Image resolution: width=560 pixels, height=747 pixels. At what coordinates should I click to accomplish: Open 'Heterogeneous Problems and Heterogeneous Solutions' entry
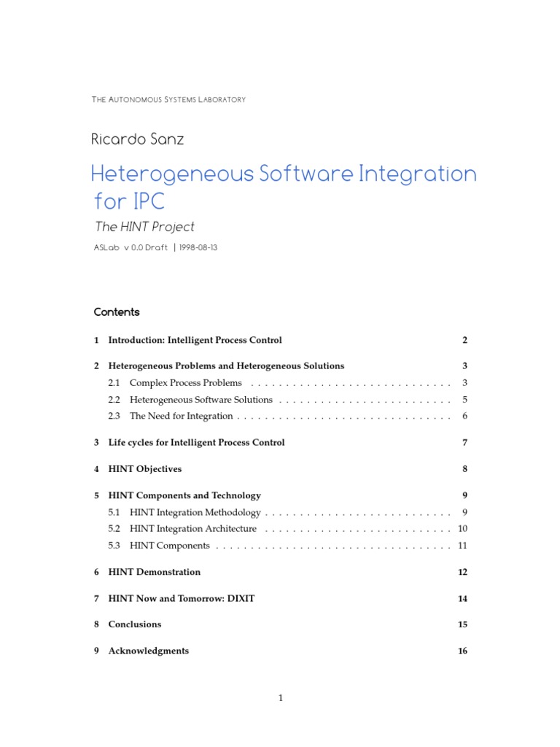point(226,366)
